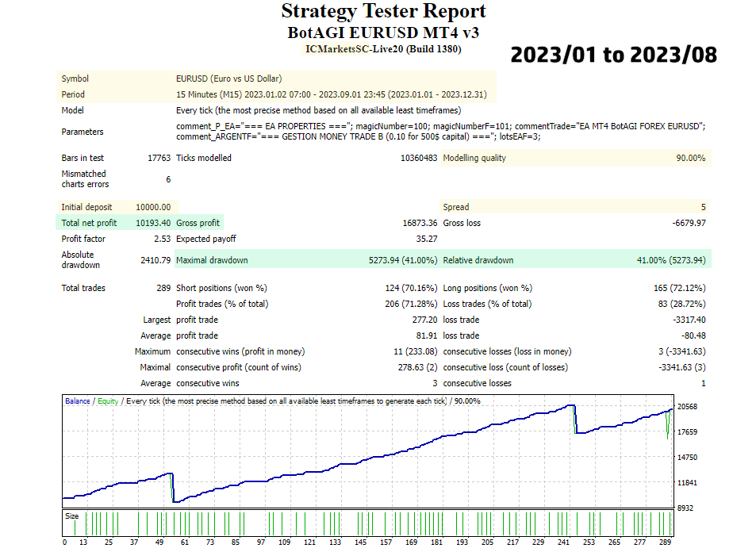Click the 'Period' row label
This screenshot has width=756, height=552.
coord(73,94)
